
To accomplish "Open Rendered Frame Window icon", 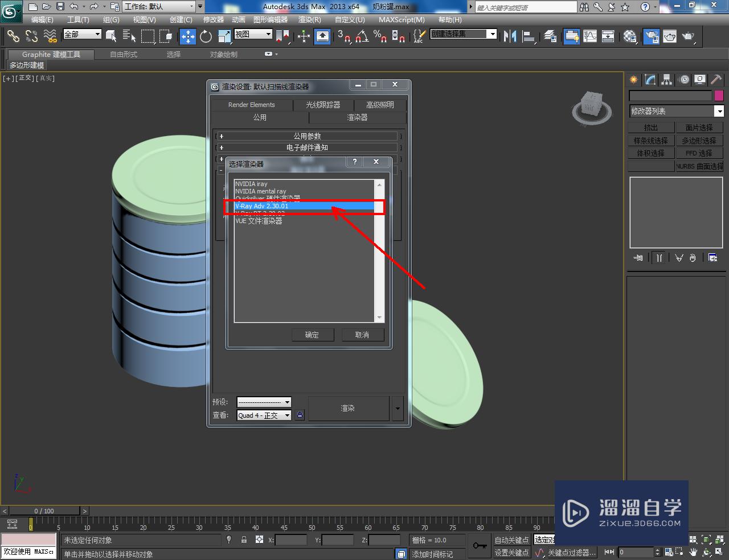I will pyautogui.click(x=670, y=36).
